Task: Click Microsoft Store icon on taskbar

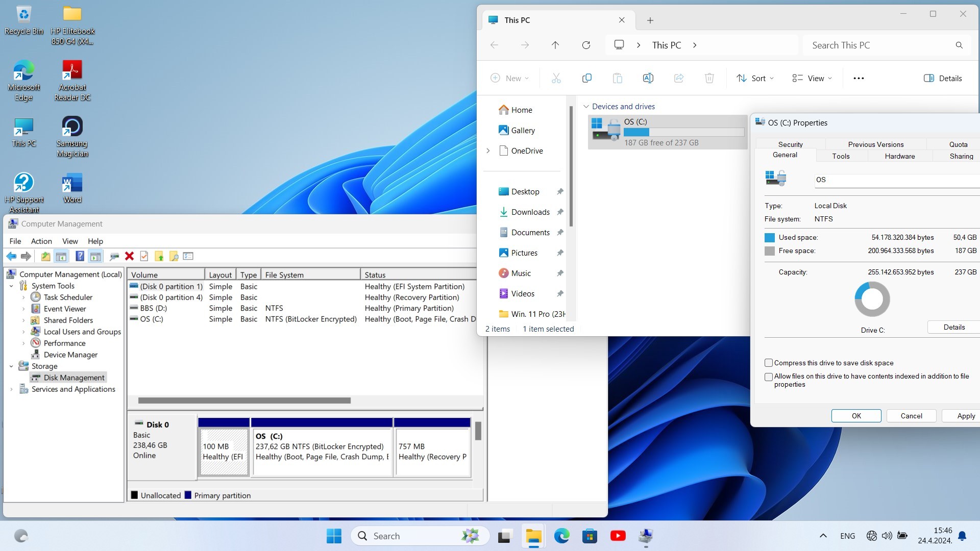Action: [x=590, y=536]
